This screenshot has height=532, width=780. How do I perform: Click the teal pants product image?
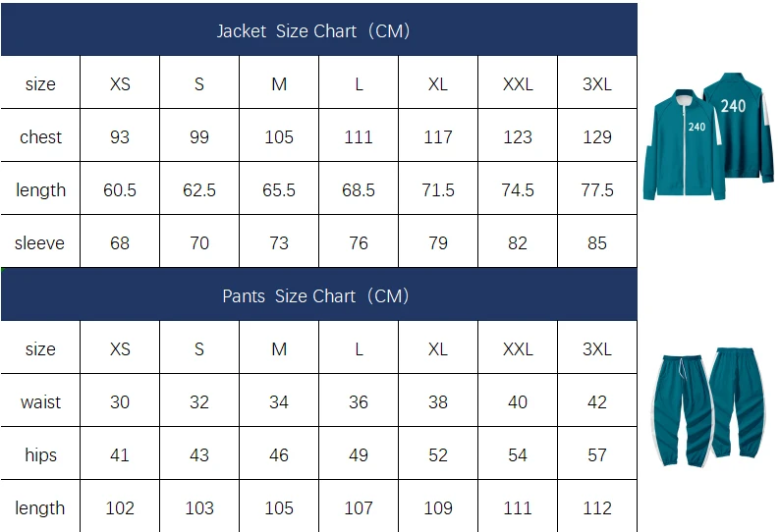pyautogui.click(x=708, y=406)
